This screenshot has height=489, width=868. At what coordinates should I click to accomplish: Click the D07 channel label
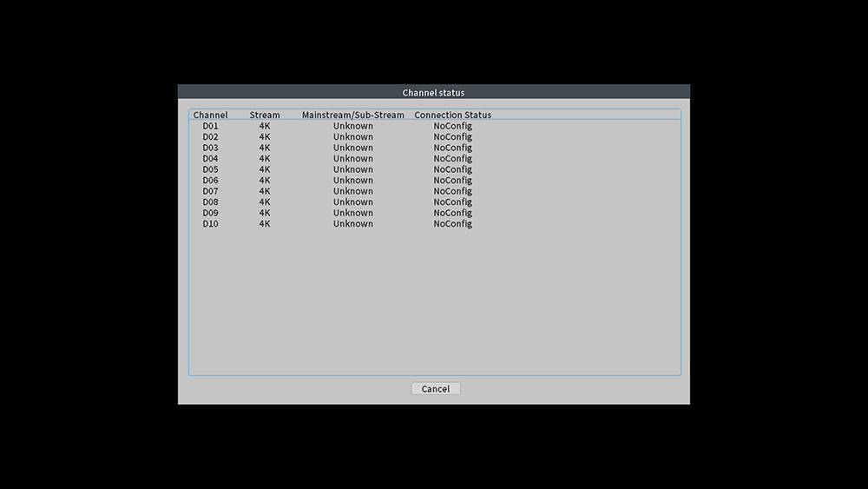tap(211, 191)
